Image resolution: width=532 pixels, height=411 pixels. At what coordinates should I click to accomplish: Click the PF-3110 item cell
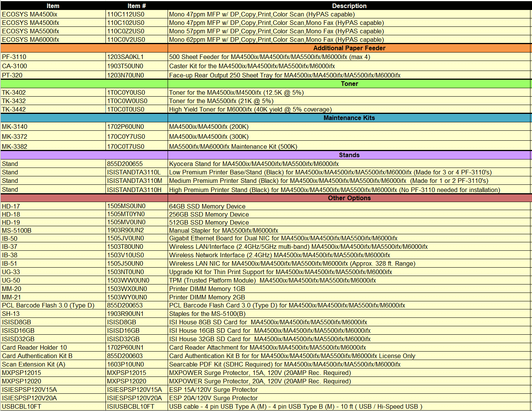pos(14,57)
